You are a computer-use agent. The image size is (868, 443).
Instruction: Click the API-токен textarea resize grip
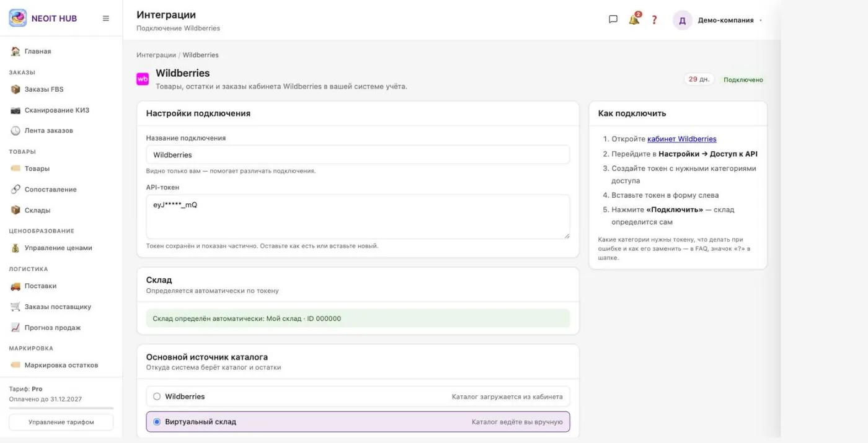click(x=566, y=235)
